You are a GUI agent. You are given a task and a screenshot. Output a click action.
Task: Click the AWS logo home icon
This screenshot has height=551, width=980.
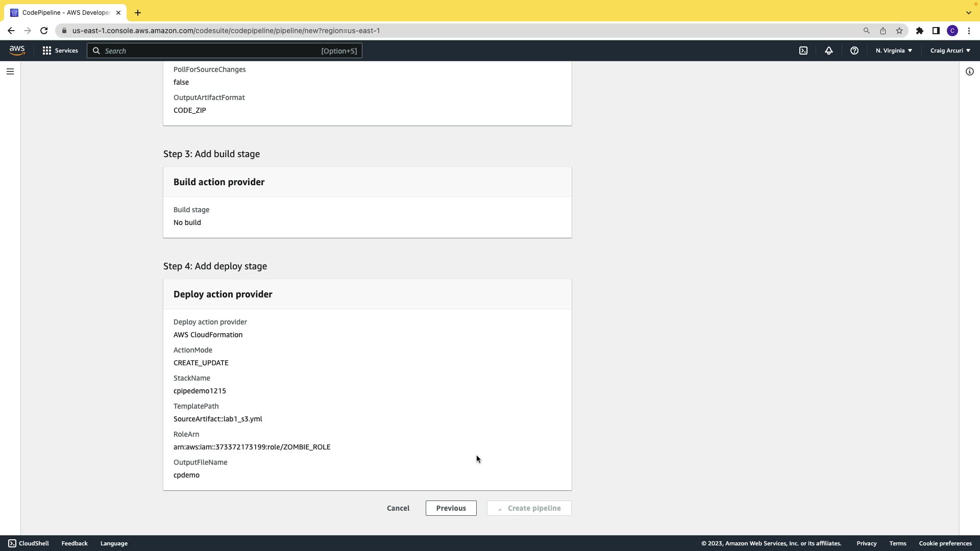[x=17, y=50]
